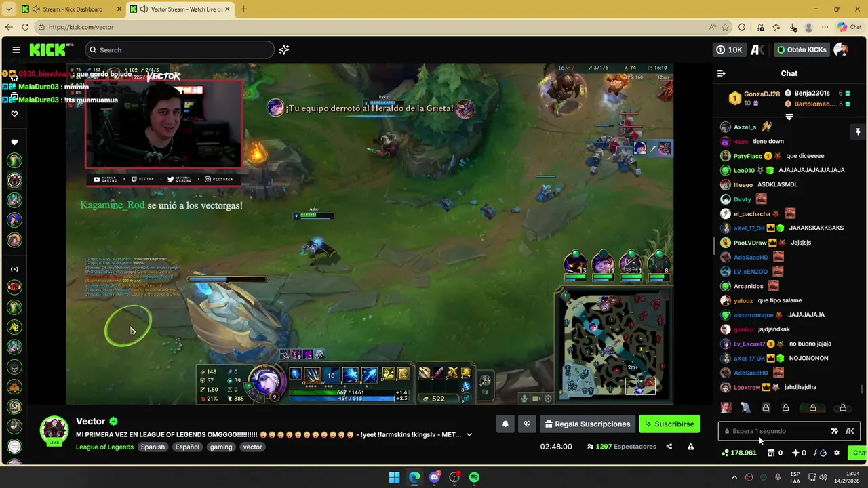Click the Obtén KICKs button
The width and height of the screenshot is (868, 488).
pos(802,49)
